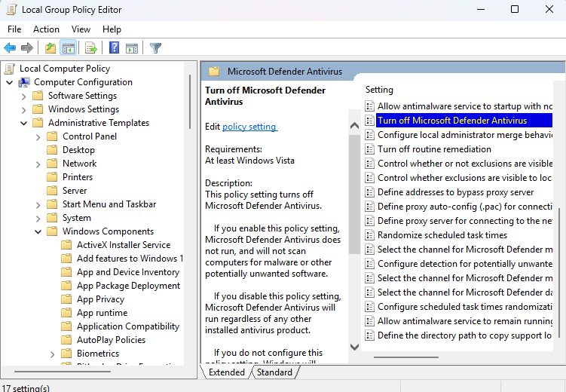
Task: Click the Local Computer Policy scroll icon
Action: click(10, 69)
